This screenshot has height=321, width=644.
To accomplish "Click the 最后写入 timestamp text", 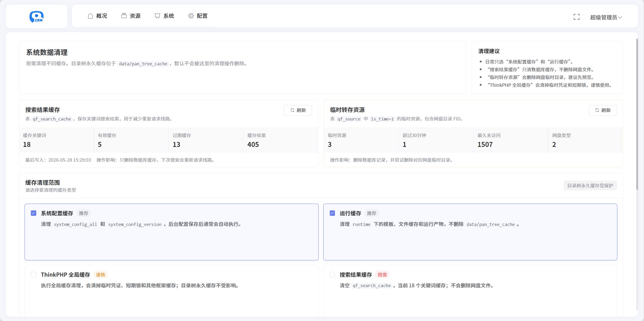I will coord(58,160).
